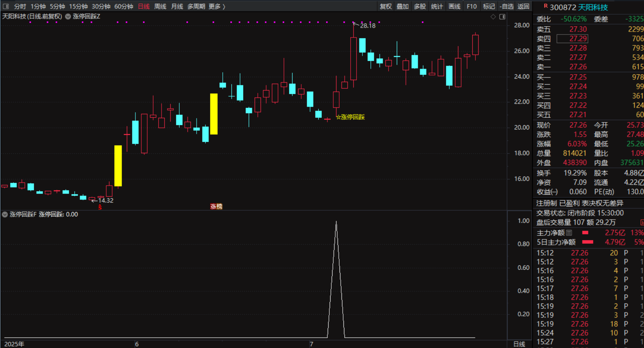Toggle 叠加 overlay mode
This screenshot has height=348, width=644.
tap(402, 6)
